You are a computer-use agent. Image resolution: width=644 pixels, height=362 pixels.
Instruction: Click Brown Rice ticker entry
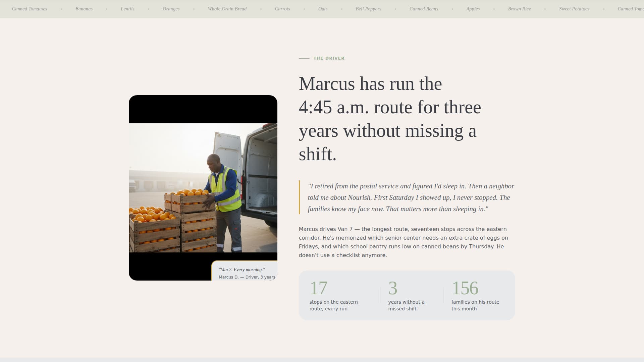[519, 9]
